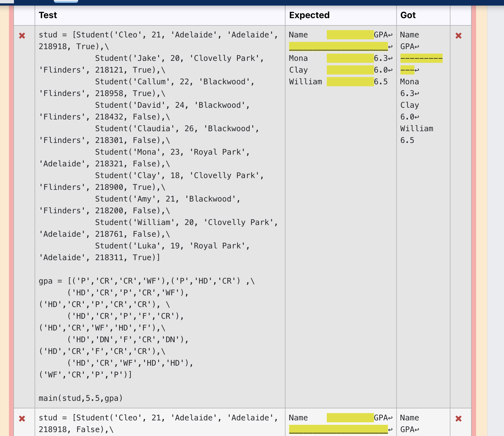Click William's 6.5 value in Expected output
This screenshot has height=436, width=504.
click(381, 82)
